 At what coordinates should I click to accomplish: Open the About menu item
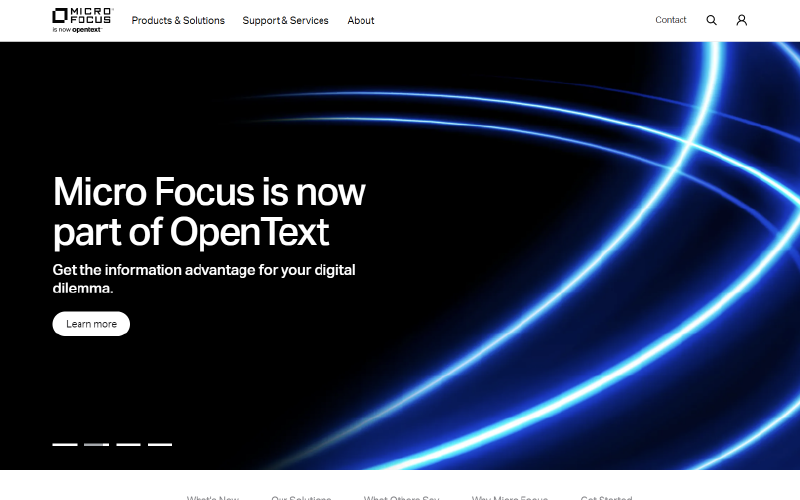click(x=361, y=20)
